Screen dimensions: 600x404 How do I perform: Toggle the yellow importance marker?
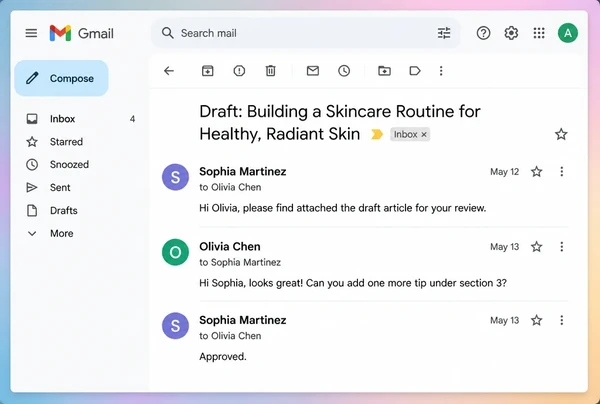point(377,134)
